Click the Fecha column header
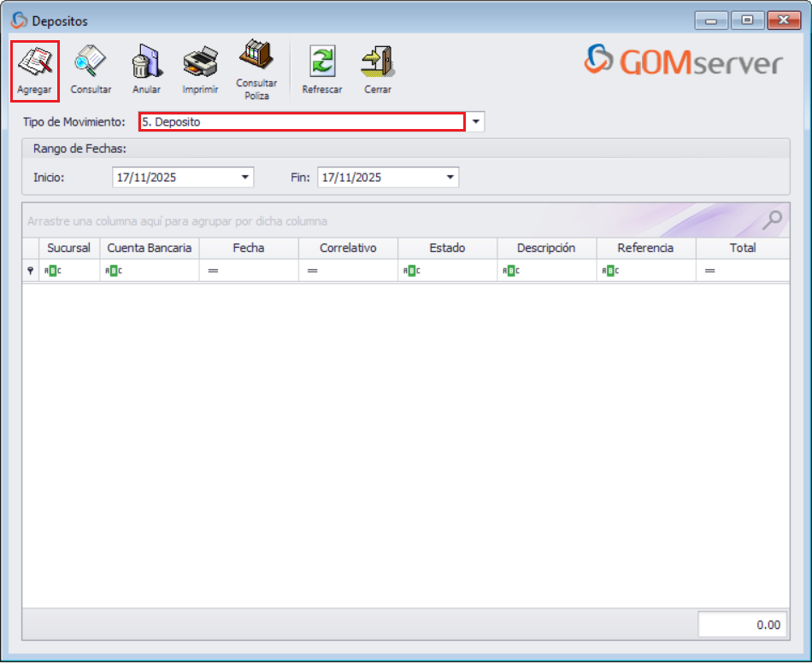Viewport: 812px width, 663px height. tap(249, 248)
